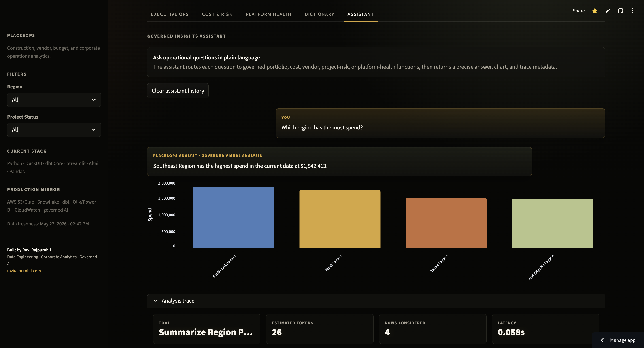Click the pencil edit icon
The height and width of the screenshot is (348, 644).
coord(608,11)
